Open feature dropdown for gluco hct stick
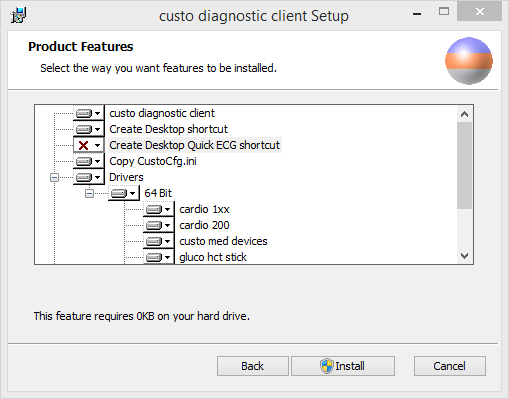 pyautogui.click(x=158, y=257)
